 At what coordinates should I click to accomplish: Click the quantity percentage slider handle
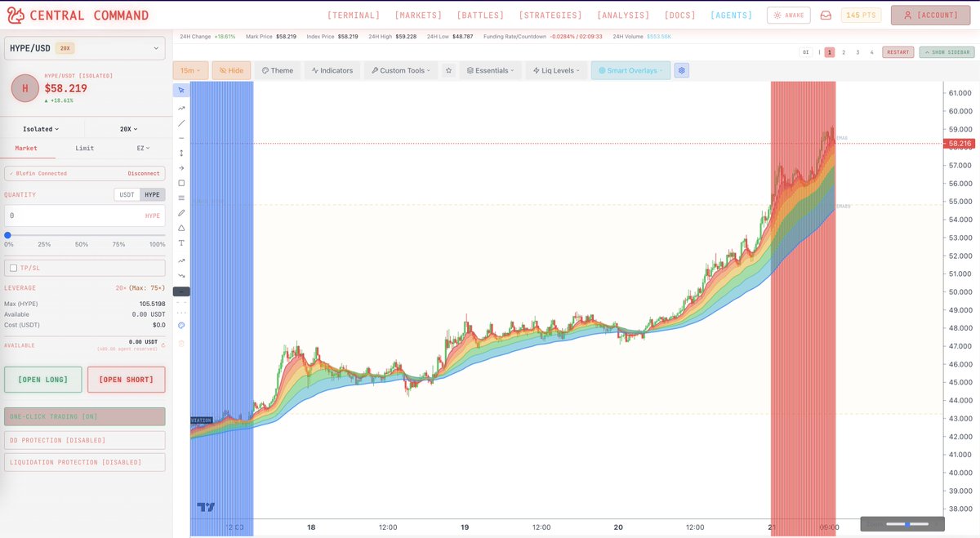click(7, 235)
